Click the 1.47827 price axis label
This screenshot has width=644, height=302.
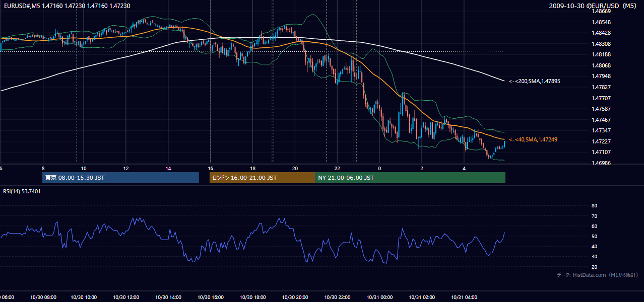click(601, 87)
